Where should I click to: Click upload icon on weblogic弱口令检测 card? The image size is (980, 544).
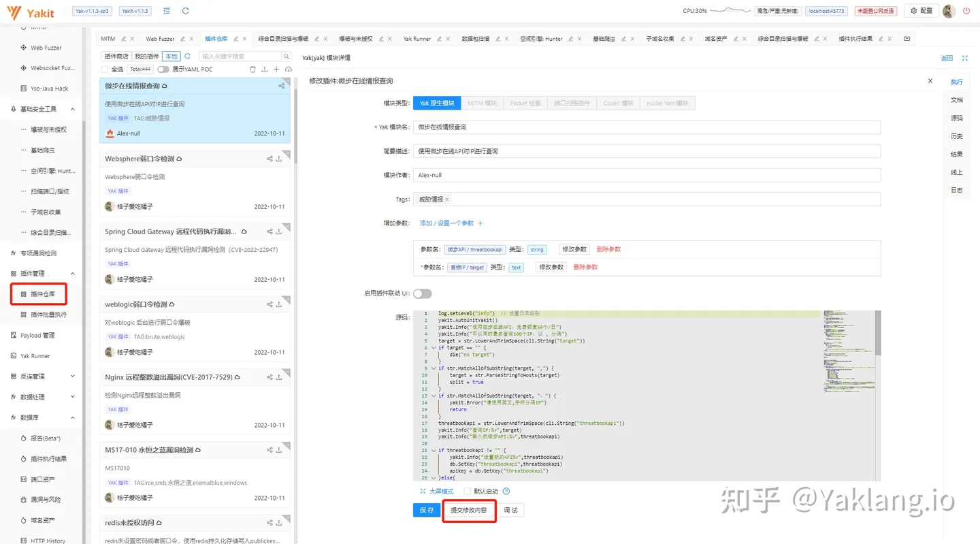tap(279, 304)
